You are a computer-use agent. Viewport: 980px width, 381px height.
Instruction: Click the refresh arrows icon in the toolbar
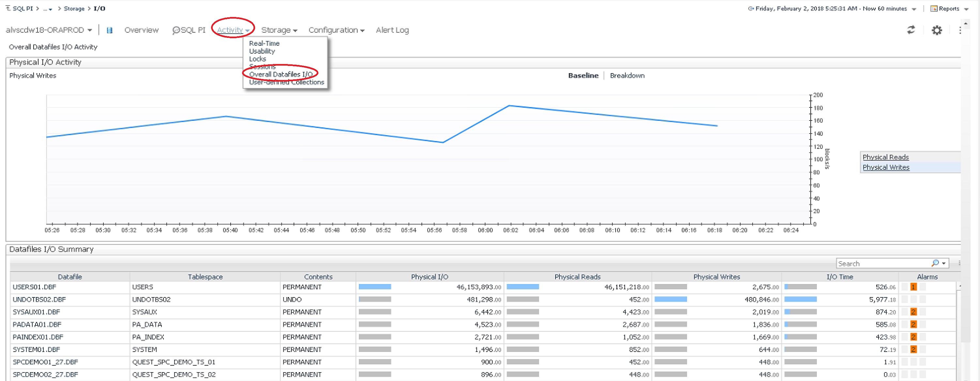[911, 30]
